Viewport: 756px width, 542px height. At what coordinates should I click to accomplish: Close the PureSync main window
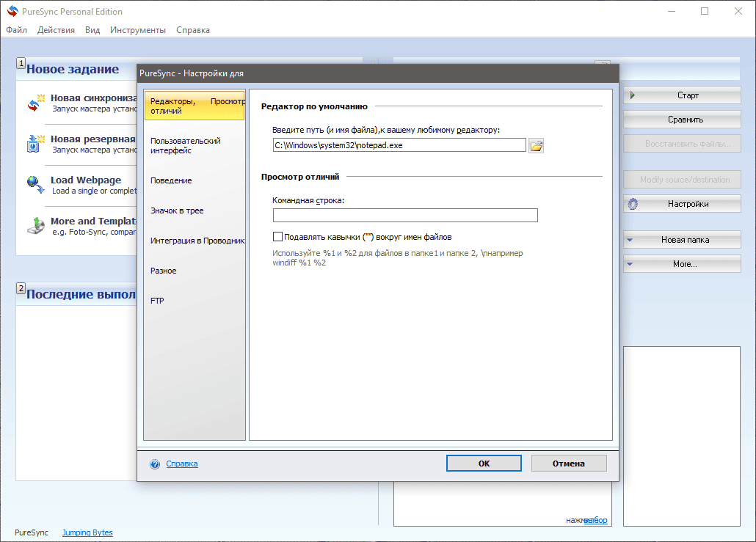[x=738, y=11]
